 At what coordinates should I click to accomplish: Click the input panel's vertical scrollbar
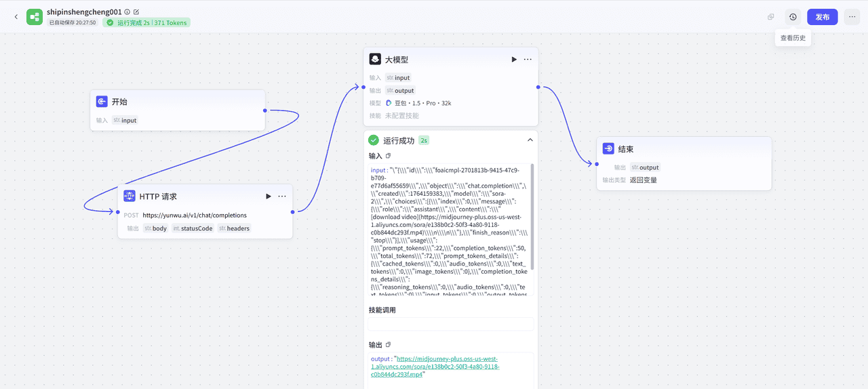coord(532,217)
